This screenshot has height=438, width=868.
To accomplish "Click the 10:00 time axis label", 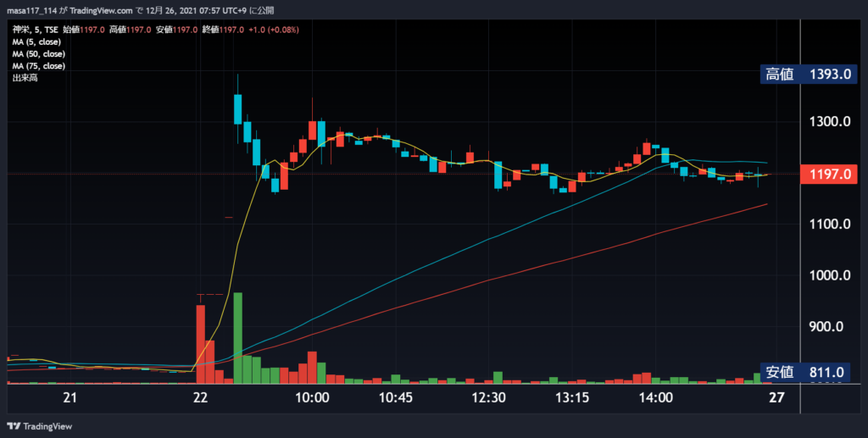I will [312, 397].
